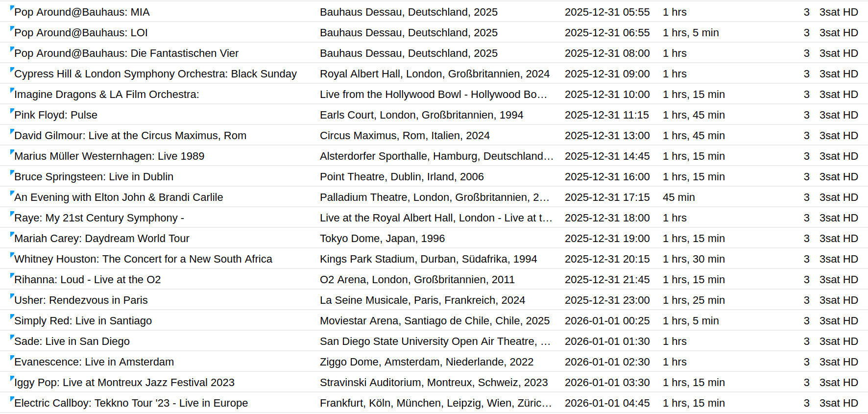Viewport: 868px width, 414px height.
Task: Click blue marker on Bruce Springsteen: Live in Dublin
Action: pos(12,172)
